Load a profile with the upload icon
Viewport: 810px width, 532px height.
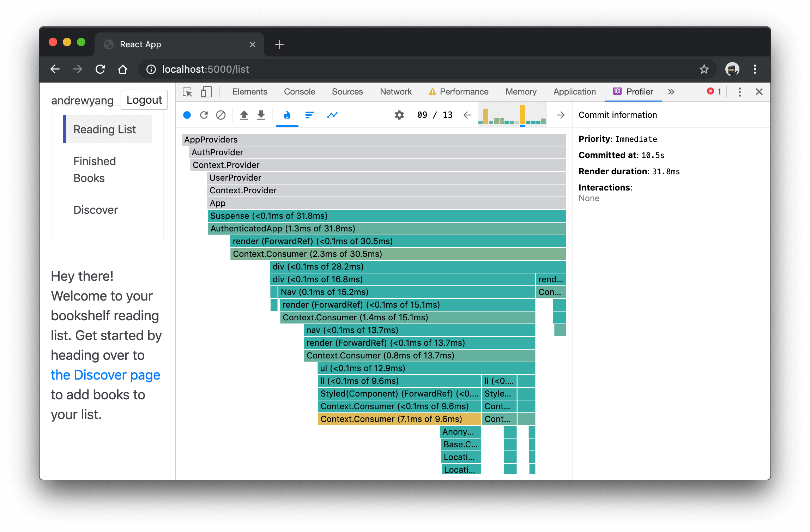point(244,115)
